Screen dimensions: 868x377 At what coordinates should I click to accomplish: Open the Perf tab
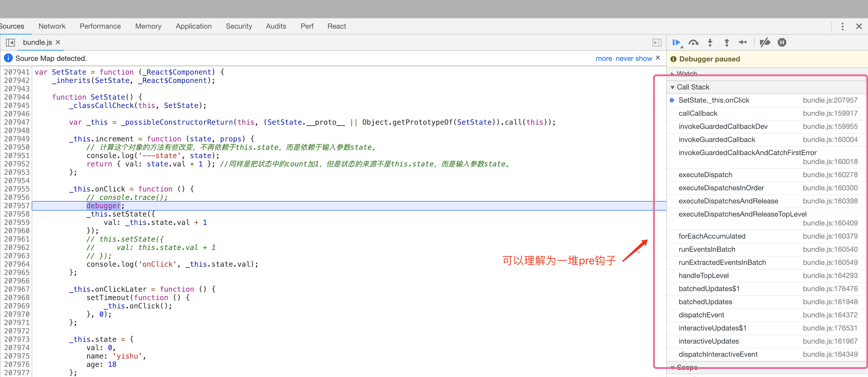[x=307, y=26]
